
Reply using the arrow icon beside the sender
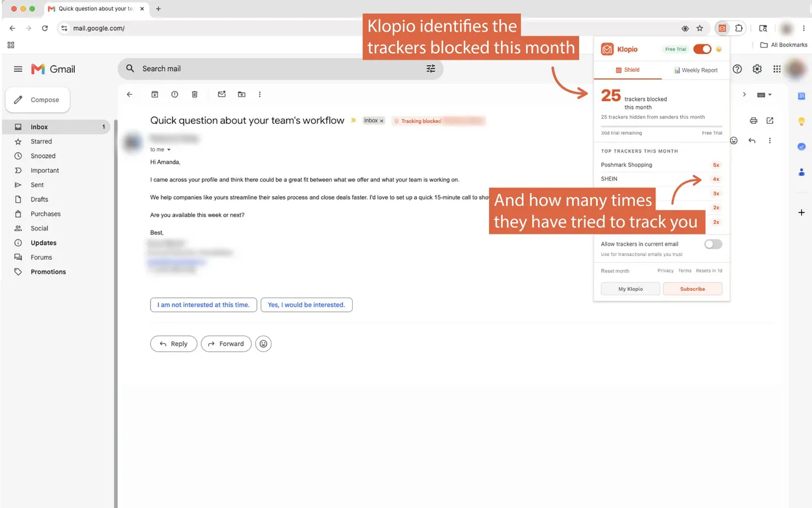(x=752, y=140)
